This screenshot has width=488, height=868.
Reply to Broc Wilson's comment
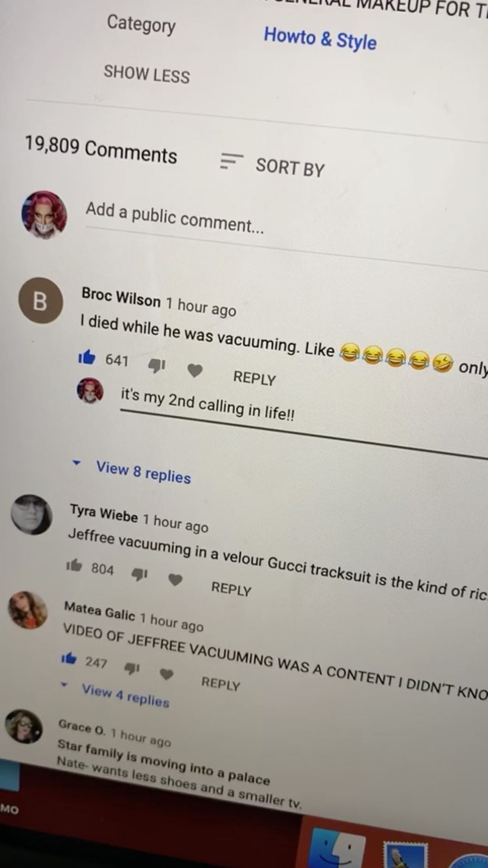coord(254,378)
